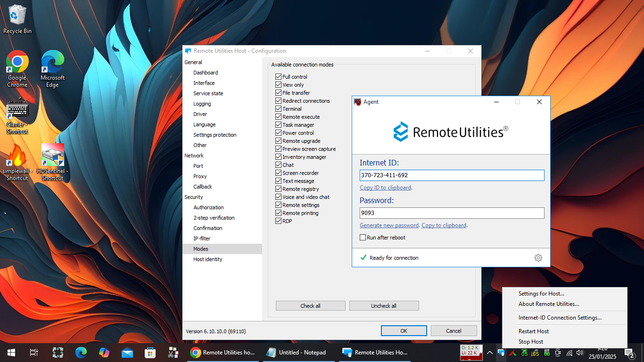
Task: Click the tray icon showing 00
Action: (x=547, y=353)
